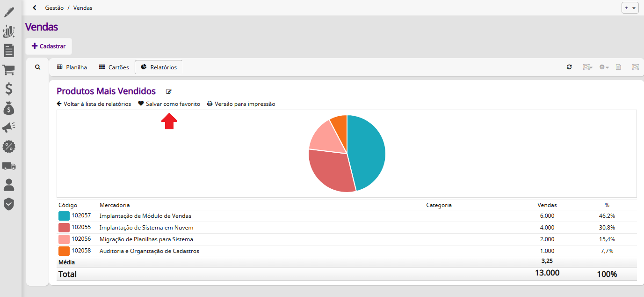Image resolution: width=644 pixels, height=297 pixels.
Task: Open the shield checkmark sidebar icon
Action: click(x=8, y=204)
